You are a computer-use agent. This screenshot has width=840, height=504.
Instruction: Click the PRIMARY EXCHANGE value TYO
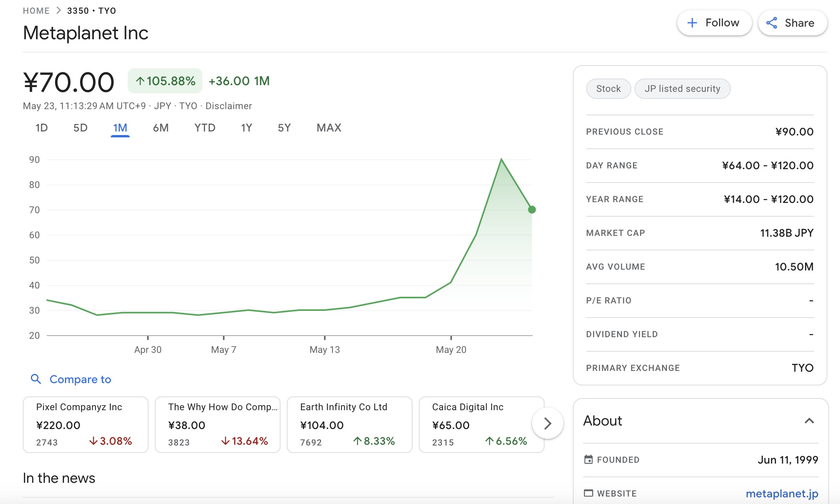[803, 368]
